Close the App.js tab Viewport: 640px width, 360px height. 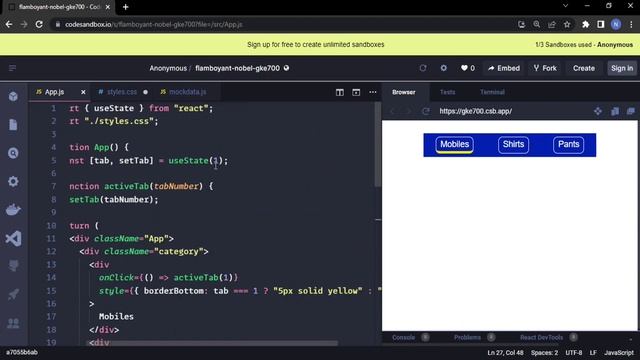(83, 92)
